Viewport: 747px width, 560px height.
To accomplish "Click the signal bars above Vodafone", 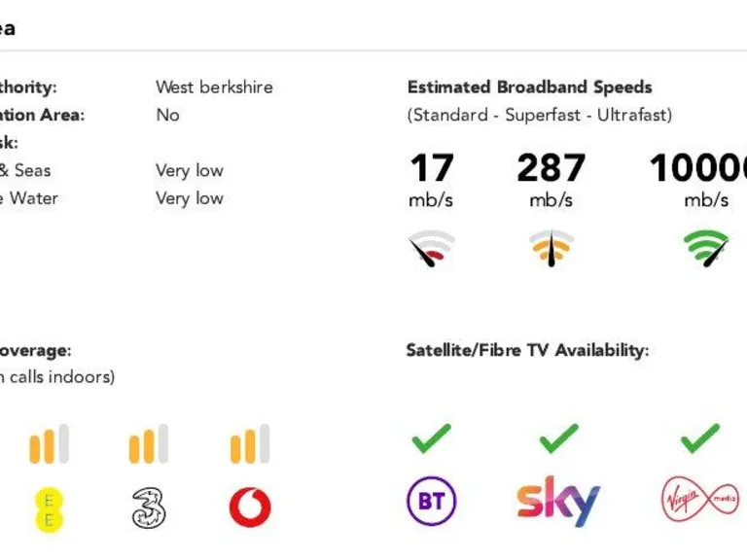I will coord(250,444).
